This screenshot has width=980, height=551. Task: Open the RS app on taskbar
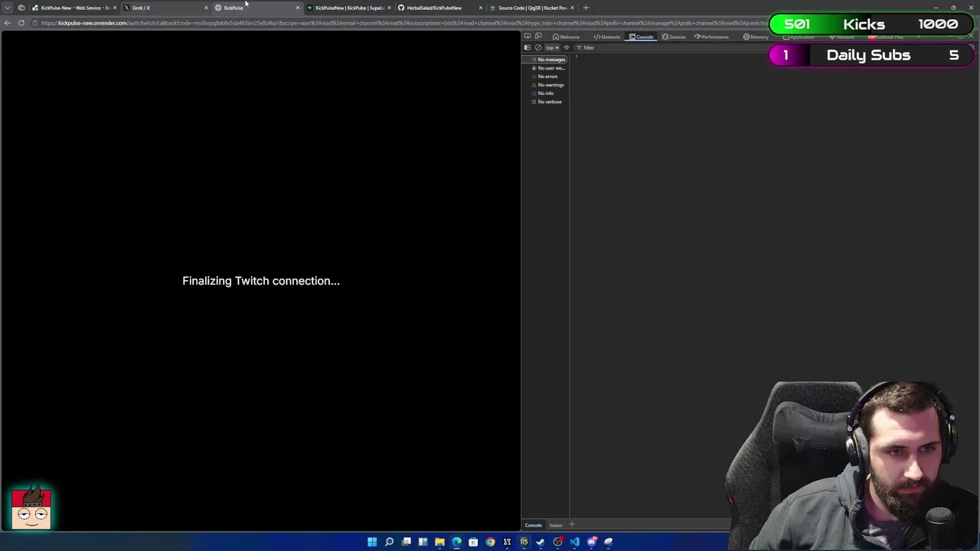coord(524,542)
